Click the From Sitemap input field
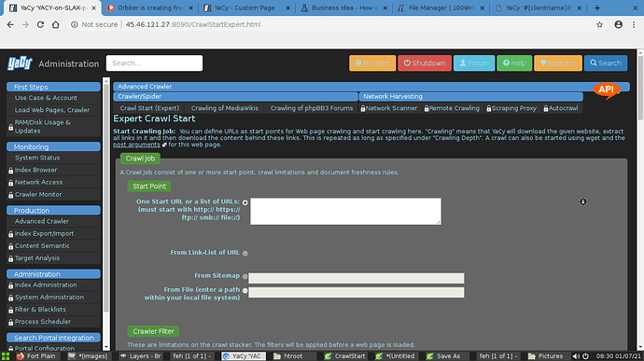644x361 pixels. (357, 278)
